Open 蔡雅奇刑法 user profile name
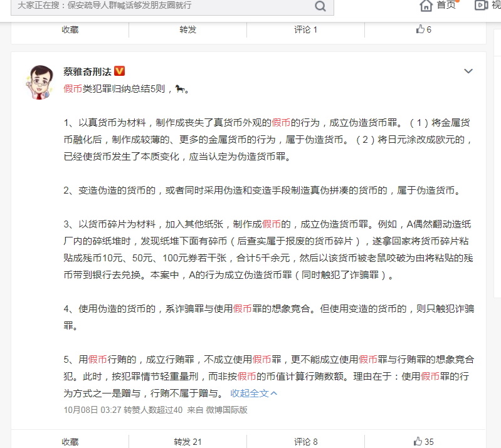 click(x=87, y=71)
